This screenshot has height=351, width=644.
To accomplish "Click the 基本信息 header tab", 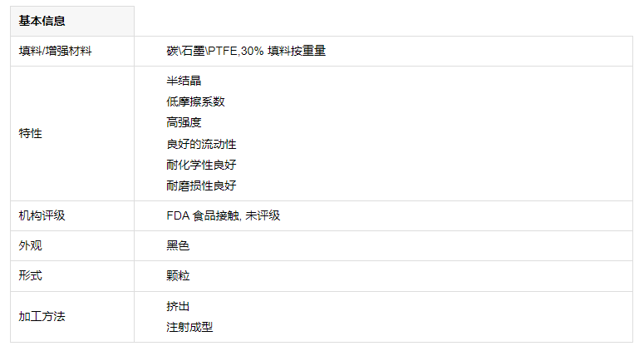I will [72, 21].
